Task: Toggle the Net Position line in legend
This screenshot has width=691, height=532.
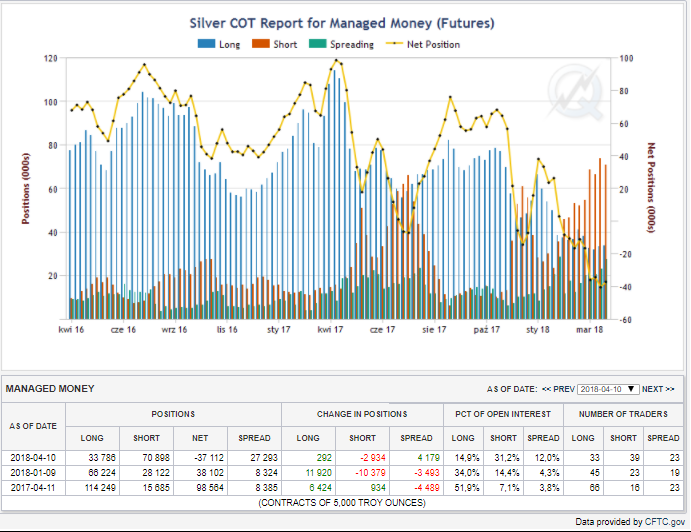Action: (423, 44)
